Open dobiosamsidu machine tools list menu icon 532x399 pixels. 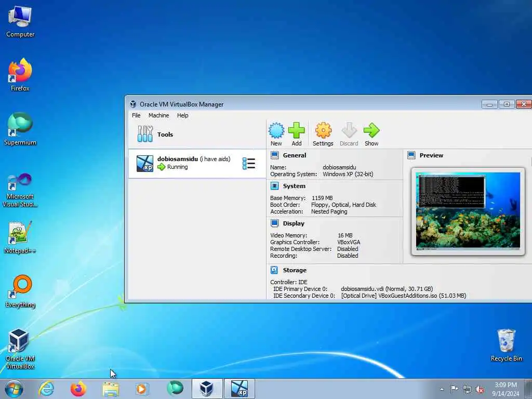point(249,163)
